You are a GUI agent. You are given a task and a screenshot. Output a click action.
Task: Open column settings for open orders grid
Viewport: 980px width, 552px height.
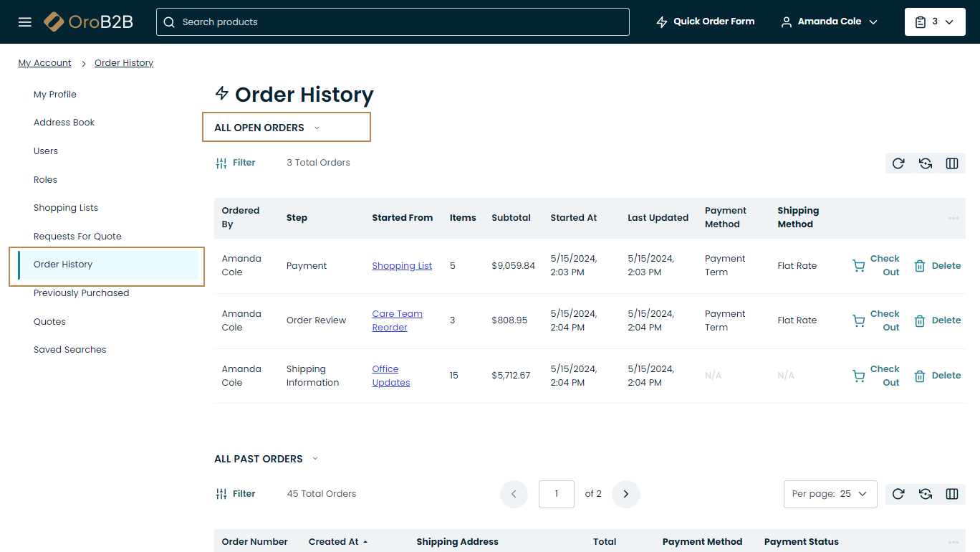952,163
